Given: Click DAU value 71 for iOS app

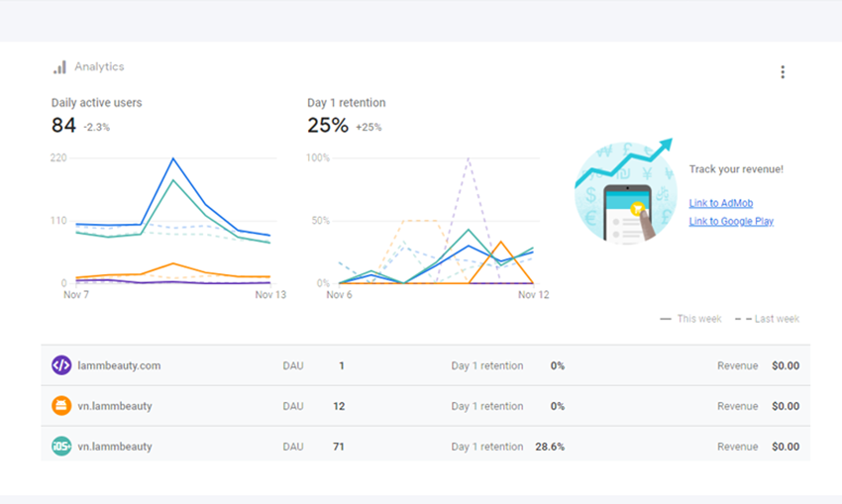Looking at the screenshot, I should coord(339,447).
